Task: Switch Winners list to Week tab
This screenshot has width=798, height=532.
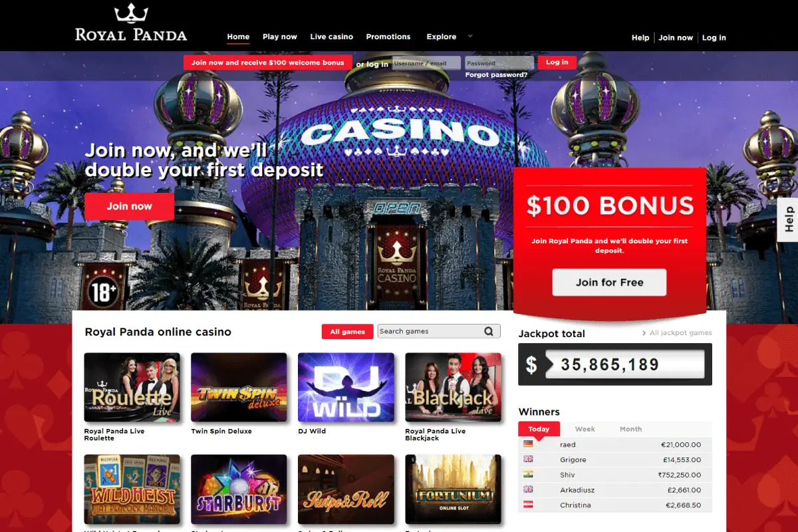Action: (x=585, y=429)
